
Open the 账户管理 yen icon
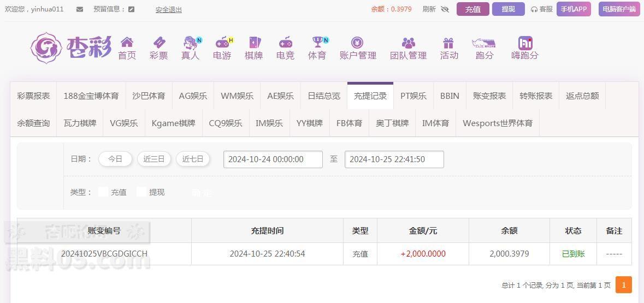pyautogui.click(x=358, y=42)
